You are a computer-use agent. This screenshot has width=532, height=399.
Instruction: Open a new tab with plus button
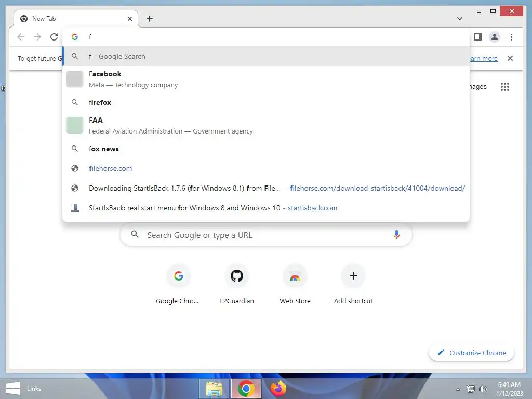point(150,19)
